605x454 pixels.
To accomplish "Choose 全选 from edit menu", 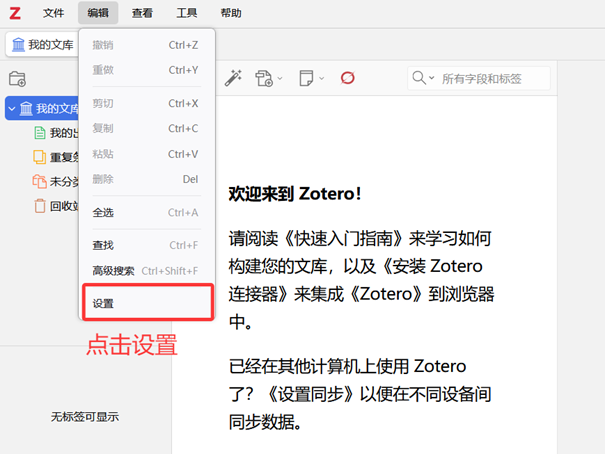I will pos(145,213).
